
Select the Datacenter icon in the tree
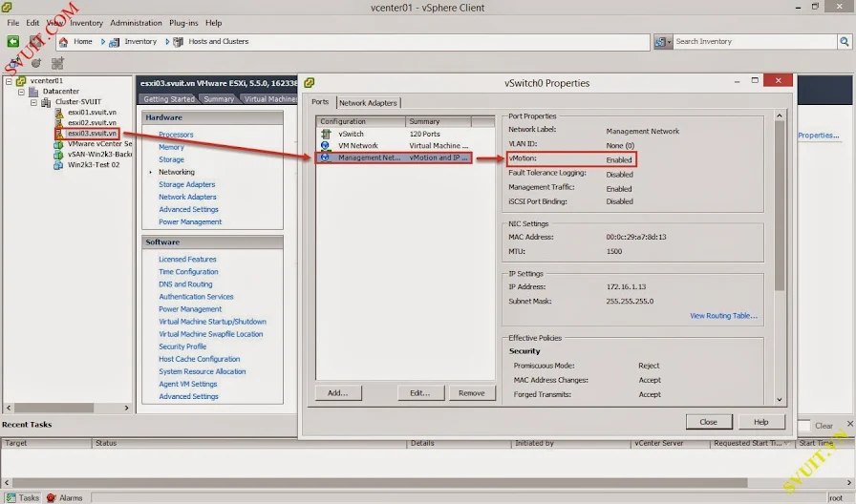33,91
